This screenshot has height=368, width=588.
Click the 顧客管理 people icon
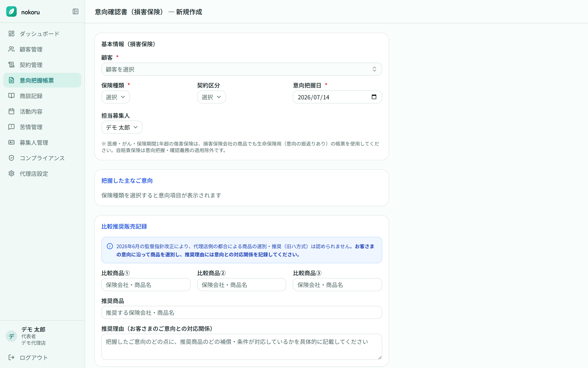click(x=11, y=49)
